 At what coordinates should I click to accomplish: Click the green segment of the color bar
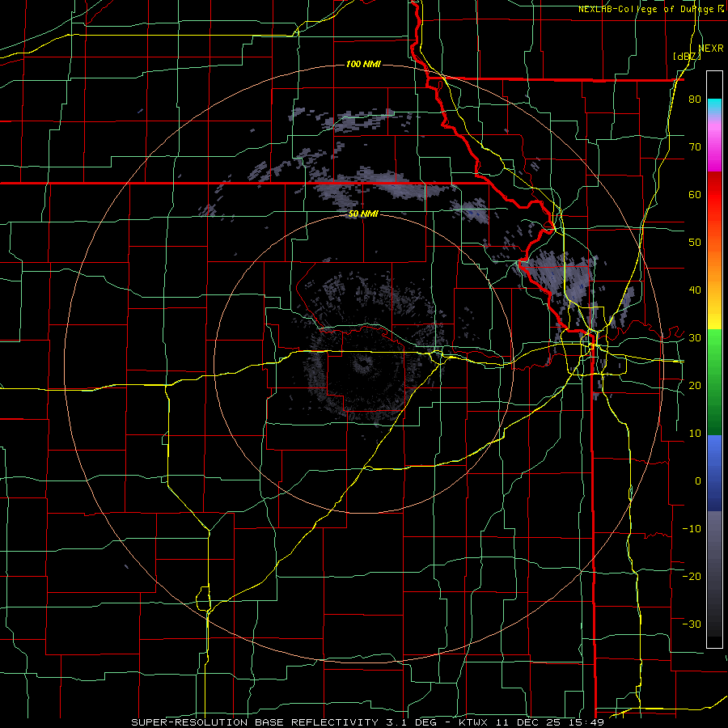pyautogui.click(x=714, y=382)
